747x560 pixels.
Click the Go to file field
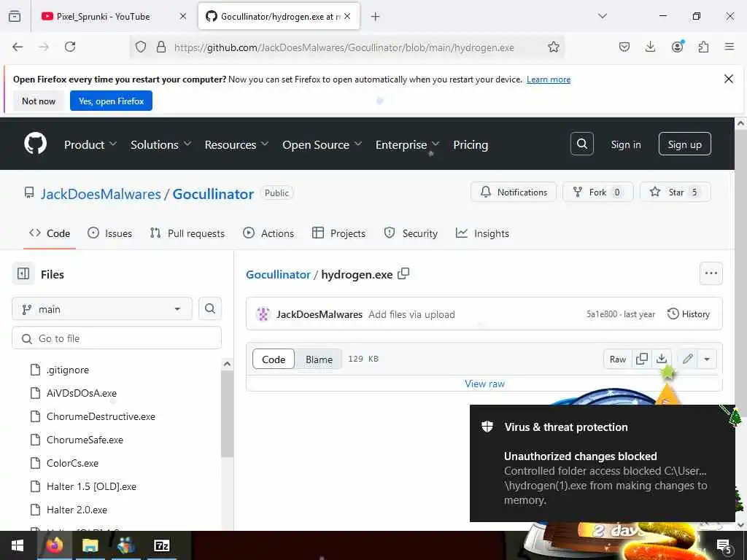(x=117, y=338)
